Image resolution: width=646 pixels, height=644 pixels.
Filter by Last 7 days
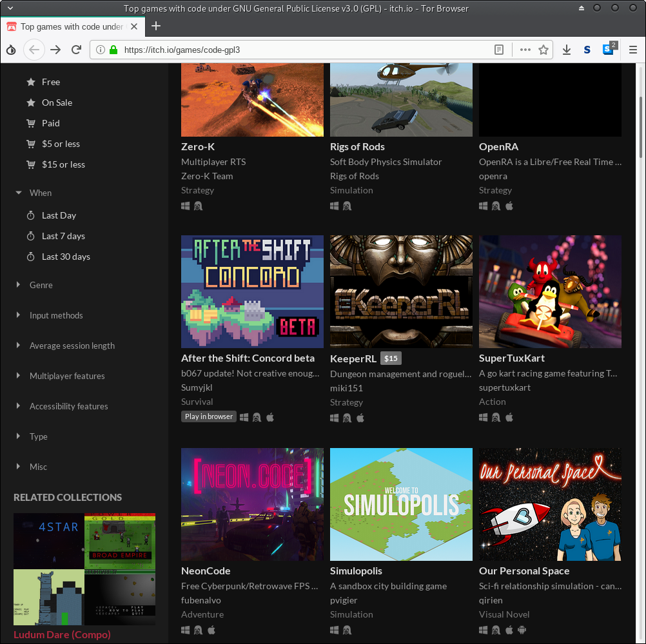63,236
